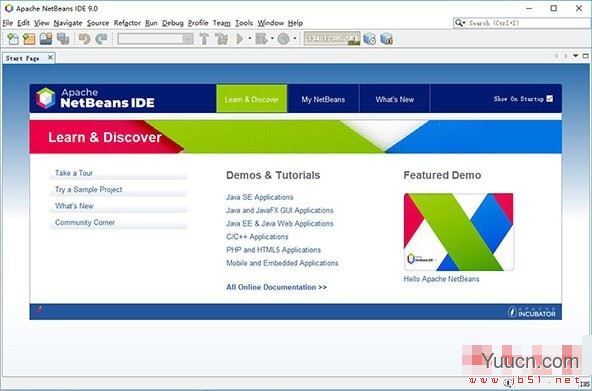Open Java and JavaFX GUI Applications link
This screenshot has width=592, height=391.
point(280,210)
